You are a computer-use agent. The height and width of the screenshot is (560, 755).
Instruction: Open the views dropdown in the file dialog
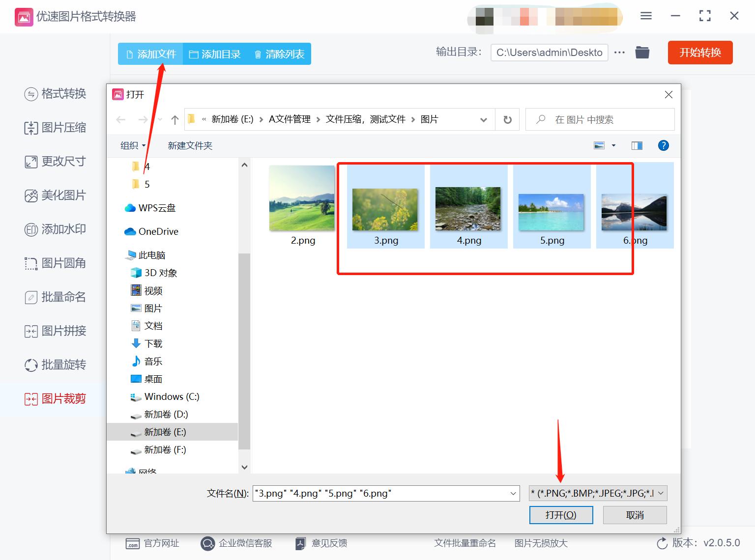coord(612,145)
